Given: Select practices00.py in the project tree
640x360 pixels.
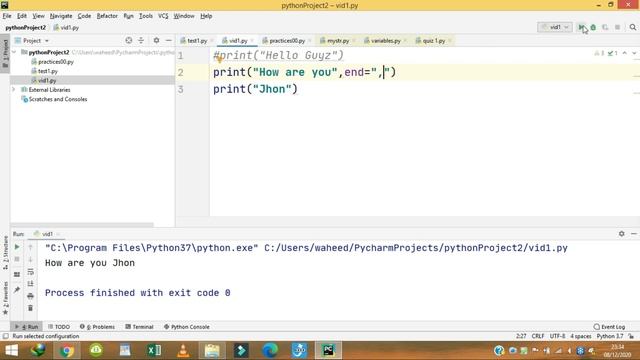Looking at the screenshot, I should point(56,62).
